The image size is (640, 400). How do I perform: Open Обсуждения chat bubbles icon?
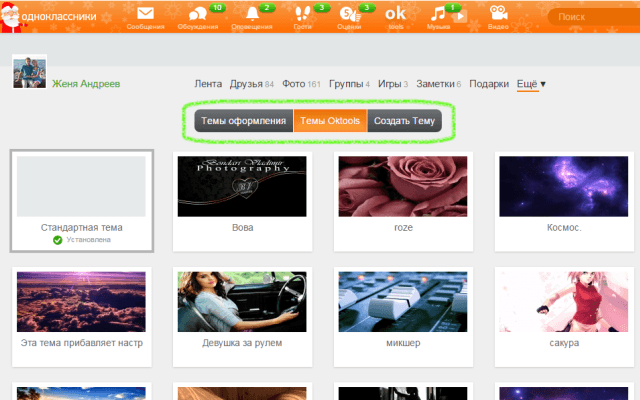coord(198,14)
